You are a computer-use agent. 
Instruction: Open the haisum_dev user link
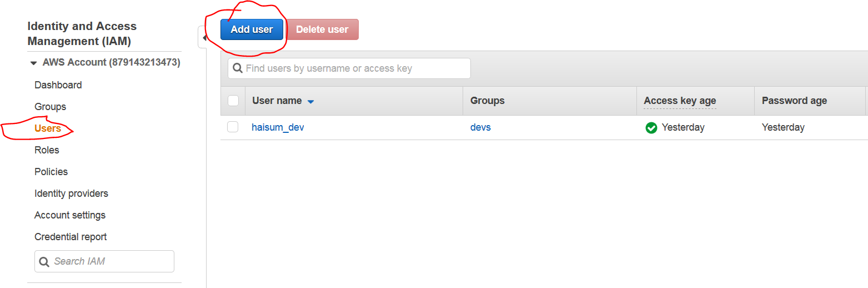point(278,127)
